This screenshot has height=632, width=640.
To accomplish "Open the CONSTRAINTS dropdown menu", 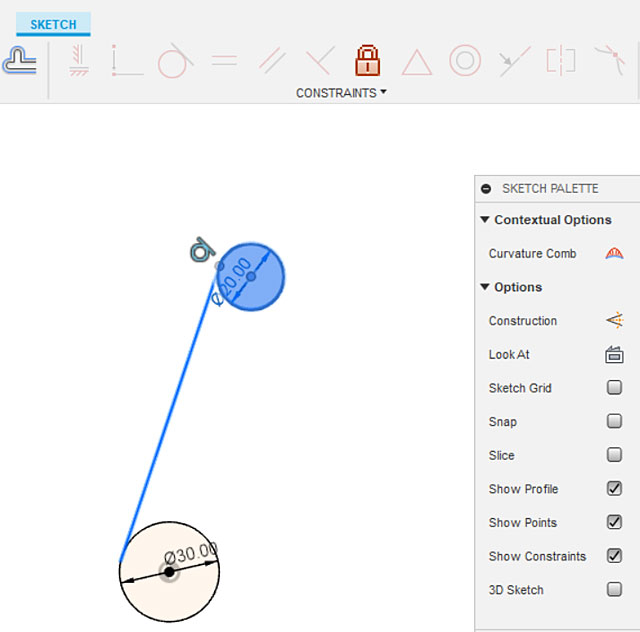I will [341, 93].
